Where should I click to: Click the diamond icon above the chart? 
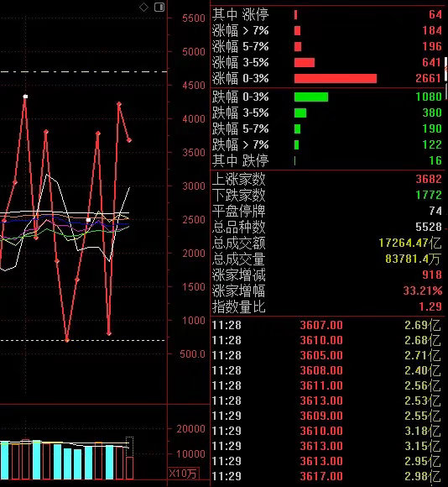143,7
